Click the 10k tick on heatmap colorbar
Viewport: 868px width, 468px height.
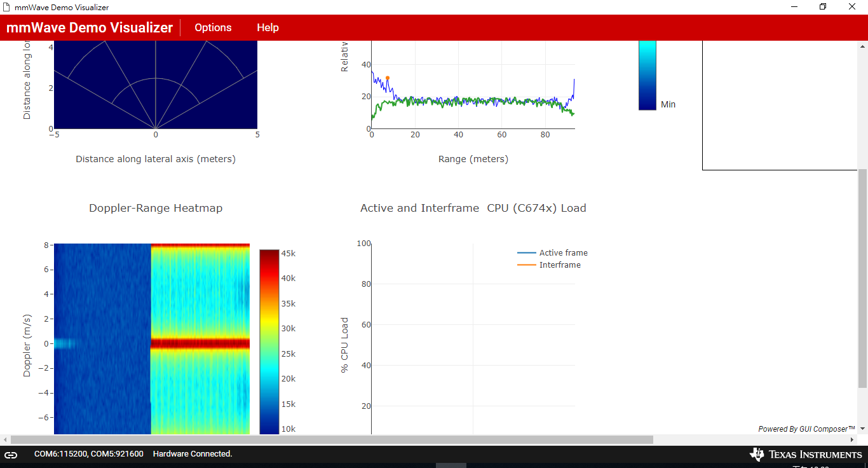(x=288, y=429)
